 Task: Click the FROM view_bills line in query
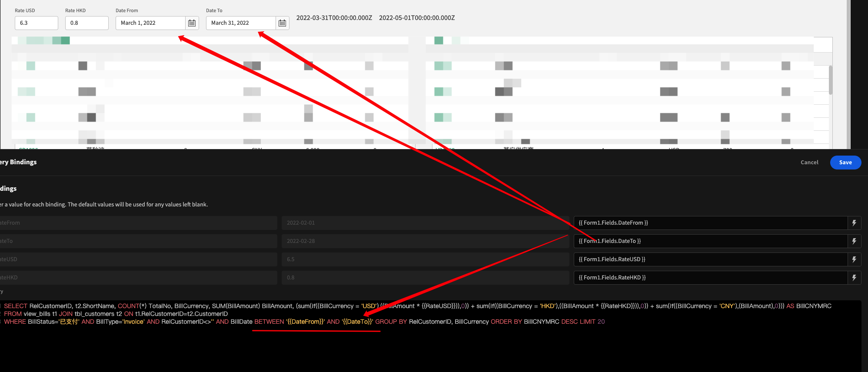click(116, 314)
